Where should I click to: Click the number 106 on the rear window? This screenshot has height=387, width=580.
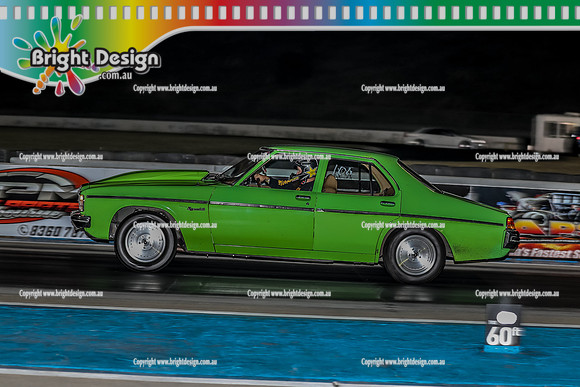[342, 172]
